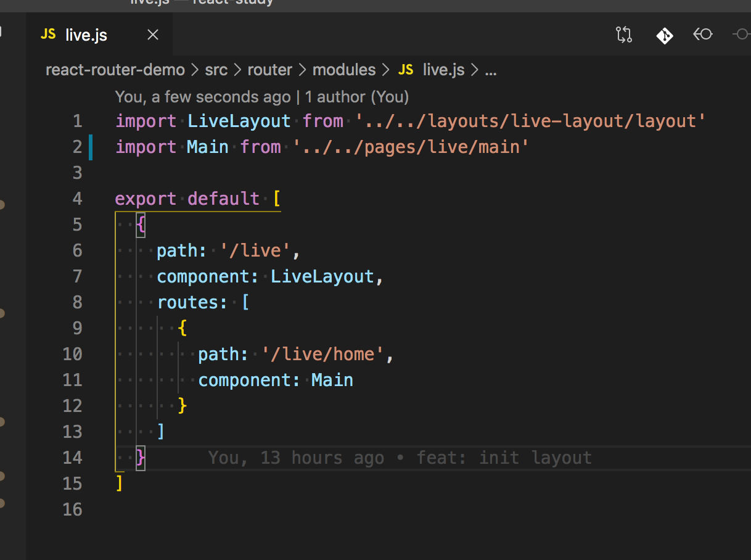Click the chevron after modules in the breadcrumb

(387, 70)
